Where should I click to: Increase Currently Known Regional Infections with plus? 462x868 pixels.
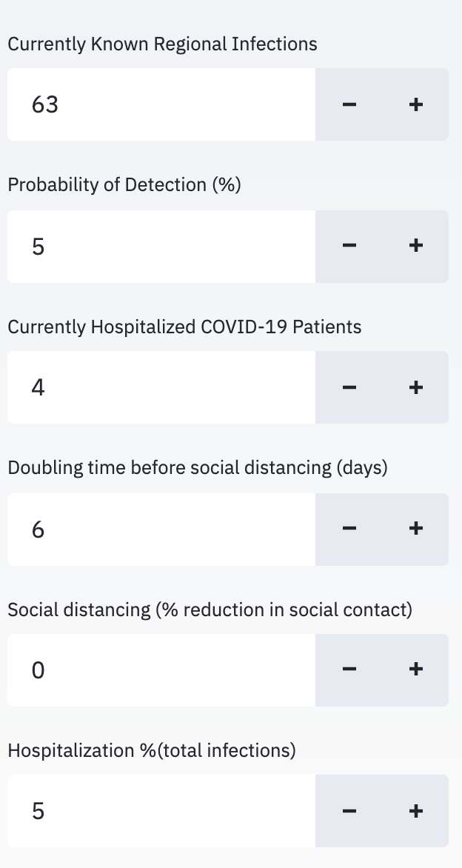(415, 104)
